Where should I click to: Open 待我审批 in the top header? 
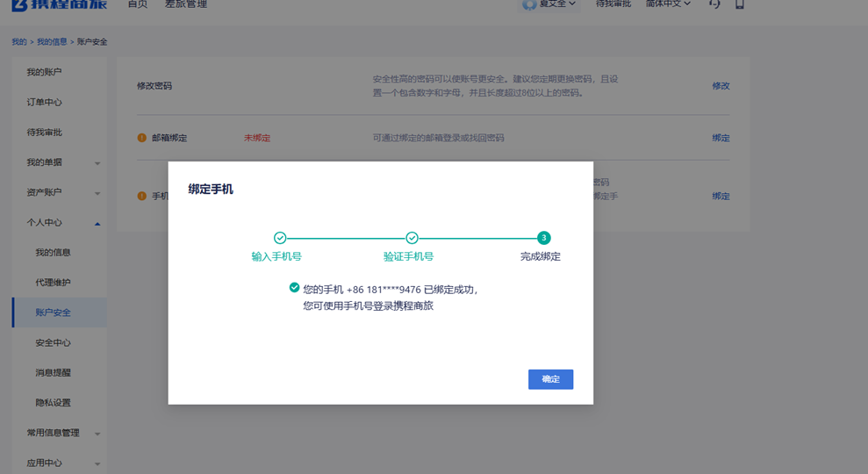point(613,4)
